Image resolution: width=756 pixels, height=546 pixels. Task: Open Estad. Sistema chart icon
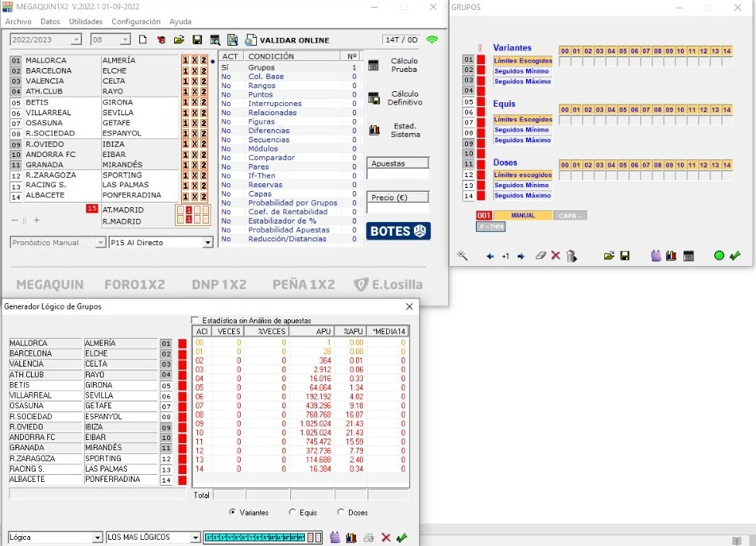pyautogui.click(x=375, y=130)
